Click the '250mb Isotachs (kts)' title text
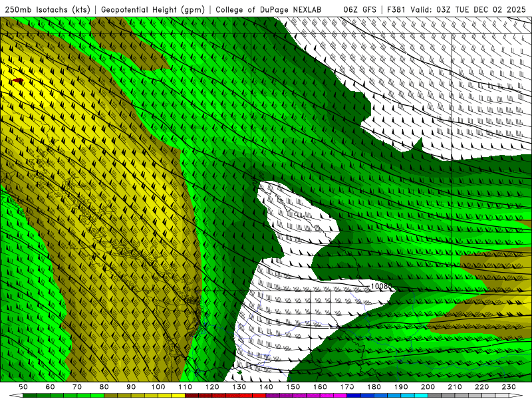Screen dimensions: 532x399 coord(47,9)
